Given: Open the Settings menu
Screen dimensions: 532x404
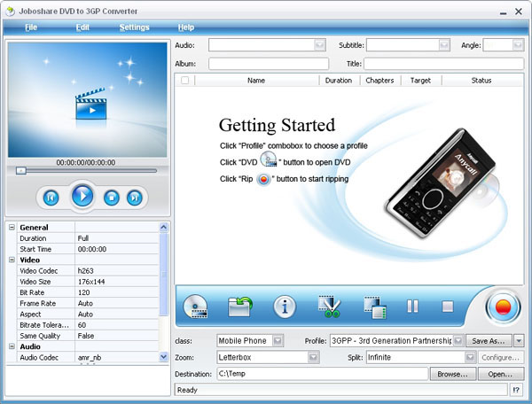Looking at the screenshot, I should [x=135, y=27].
